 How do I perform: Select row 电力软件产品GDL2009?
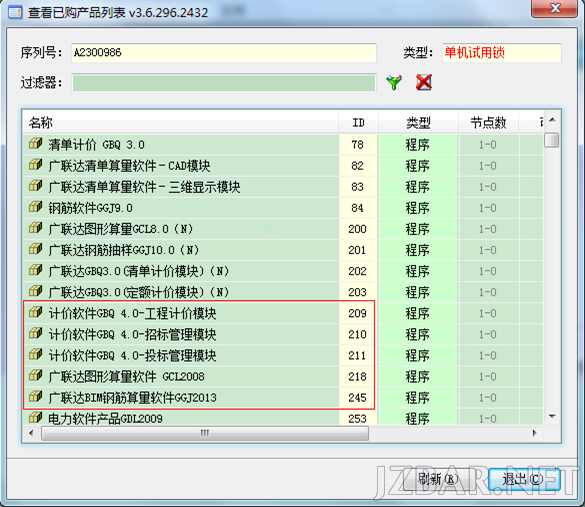coord(283,417)
